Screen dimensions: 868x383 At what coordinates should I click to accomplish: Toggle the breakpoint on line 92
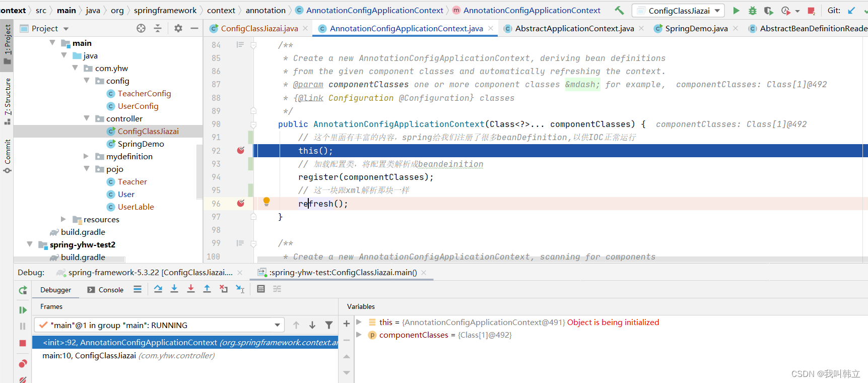tap(241, 150)
